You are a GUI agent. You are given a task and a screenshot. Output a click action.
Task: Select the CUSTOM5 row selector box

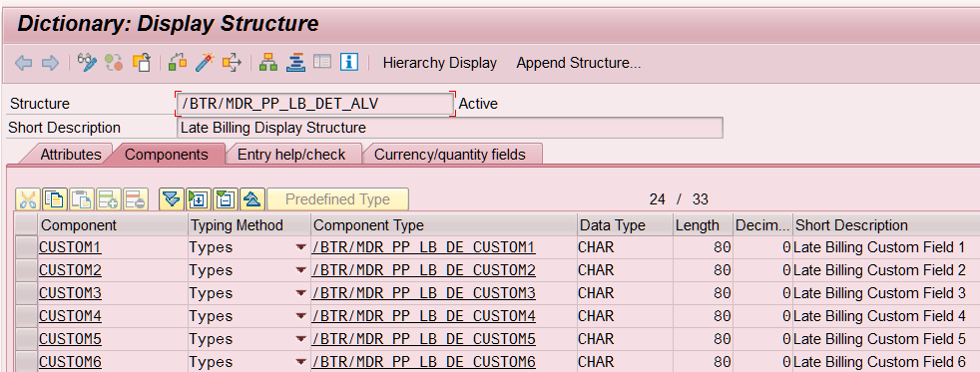(x=26, y=339)
